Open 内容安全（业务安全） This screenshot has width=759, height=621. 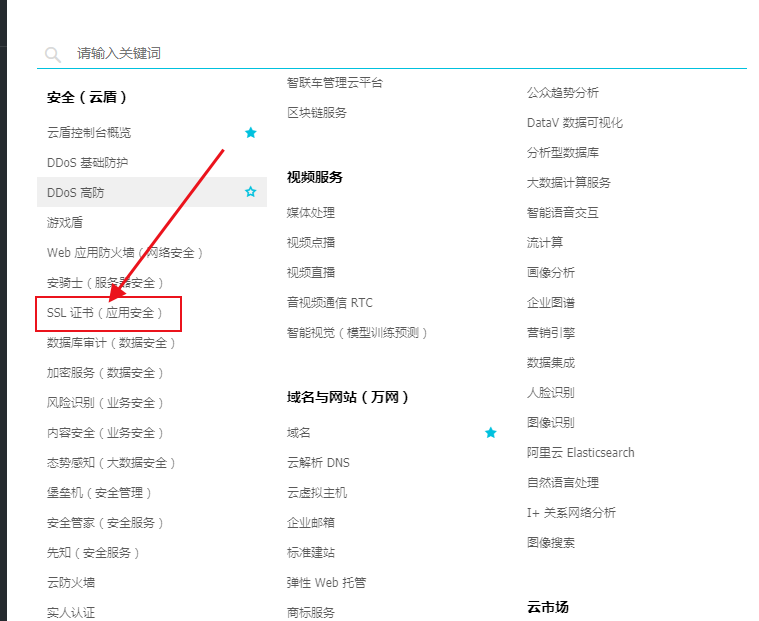click(x=106, y=433)
